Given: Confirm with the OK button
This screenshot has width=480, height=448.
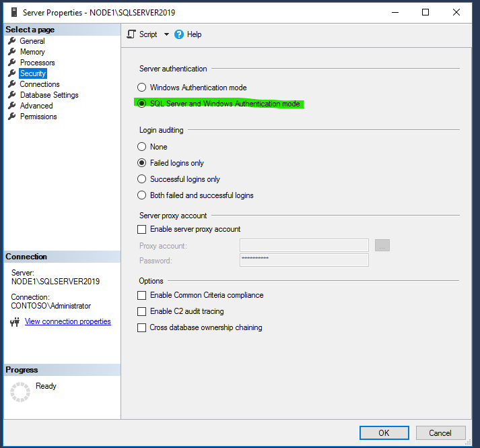Looking at the screenshot, I should (x=384, y=433).
